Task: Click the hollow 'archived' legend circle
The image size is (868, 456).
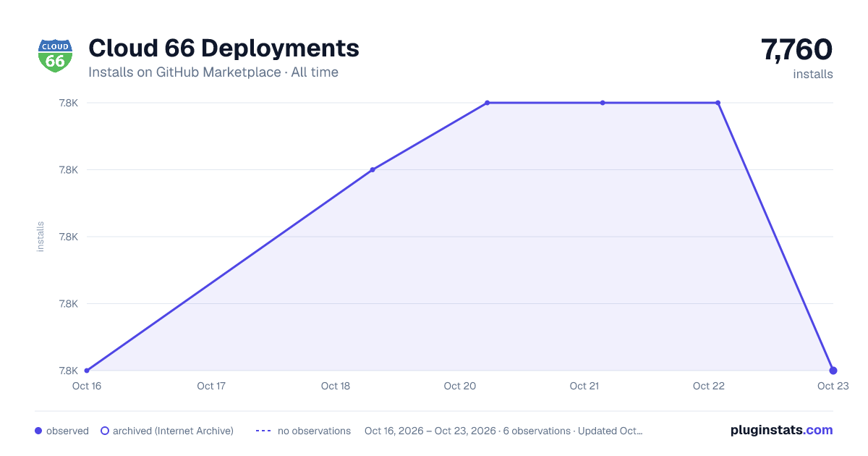Action: [x=105, y=431]
